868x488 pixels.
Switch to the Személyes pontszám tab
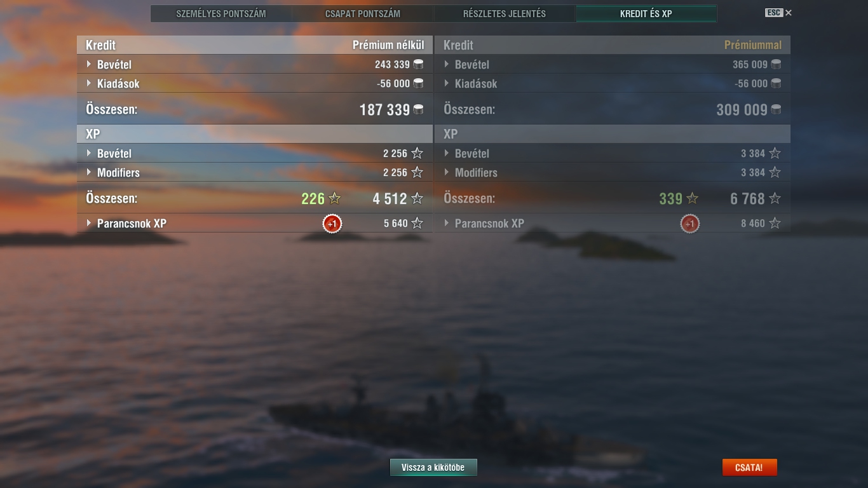221,13
